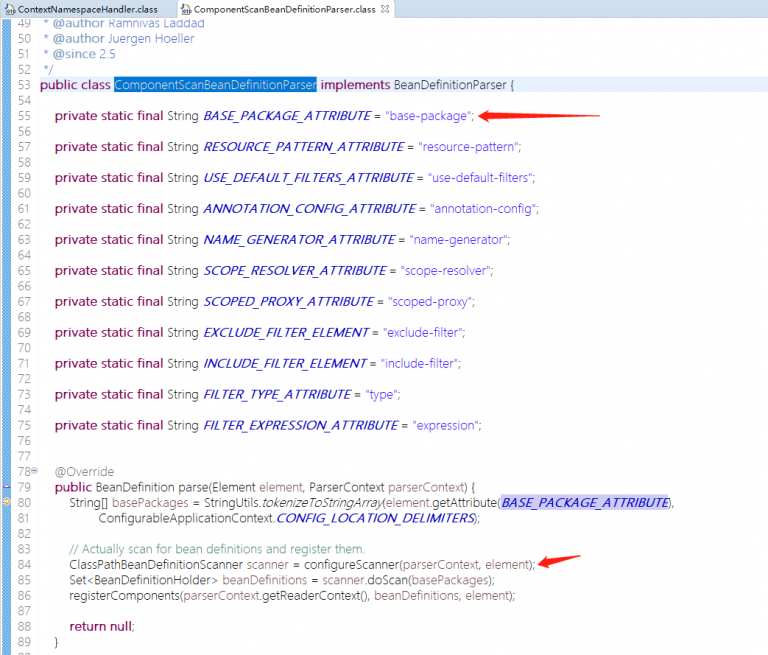Click the BASE_PACKAGE_ATTRIBUTE constant declaration on line 55
Screen dimensions: 768x655
pos(287,116)
